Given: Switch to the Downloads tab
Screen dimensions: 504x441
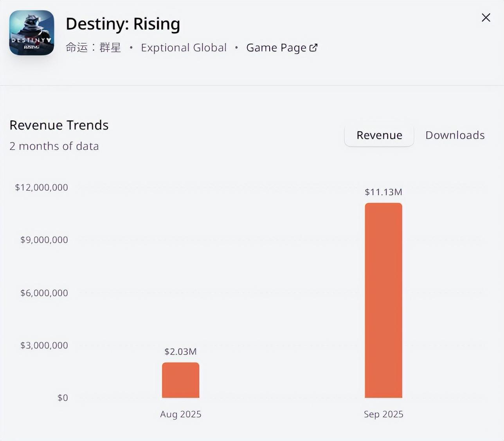Looking at the screenshot, I should [455, 135].
